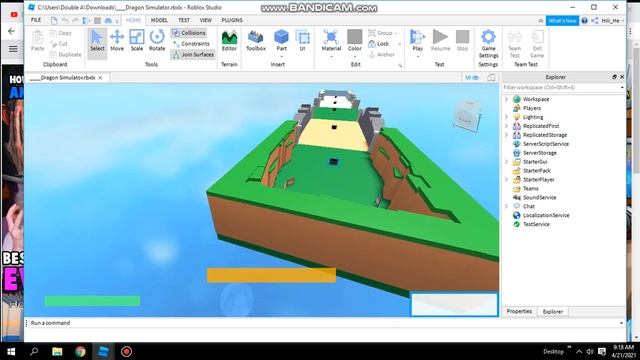Click the Play test icon
The height and width of the screenshot is (360, 640).
417,37
